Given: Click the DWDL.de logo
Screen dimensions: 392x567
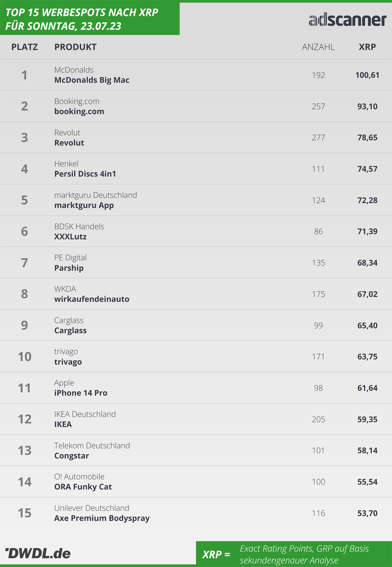Looking at the screenshot, I should [38, 553].
